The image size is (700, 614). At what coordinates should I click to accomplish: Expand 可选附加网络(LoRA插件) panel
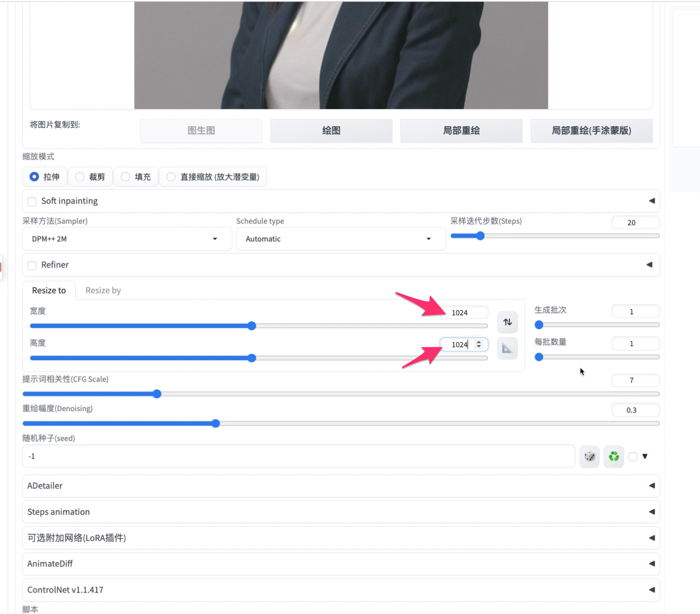coord(341,538)
